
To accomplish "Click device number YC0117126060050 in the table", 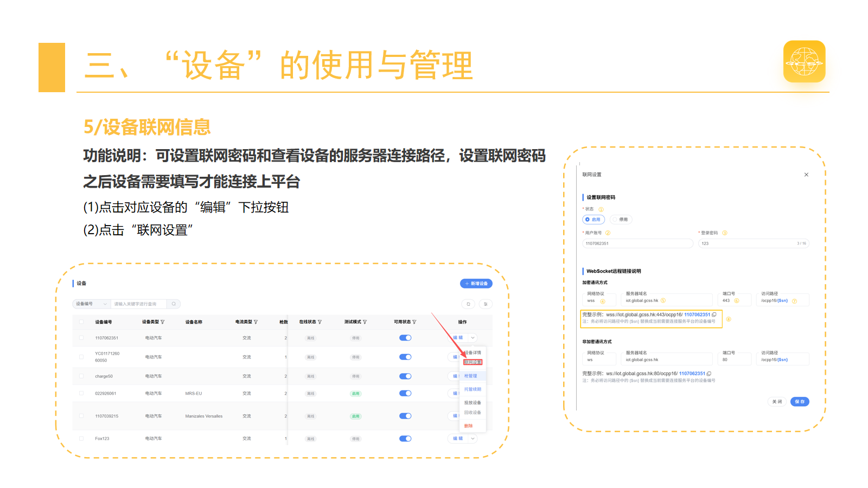I will (107, 357).
